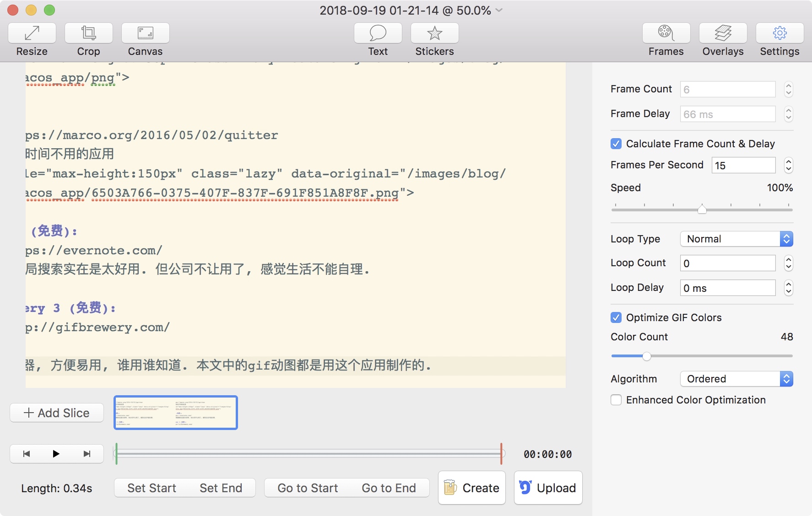
Task: Click the Add Slice button
Action: (x=57, y=413)
